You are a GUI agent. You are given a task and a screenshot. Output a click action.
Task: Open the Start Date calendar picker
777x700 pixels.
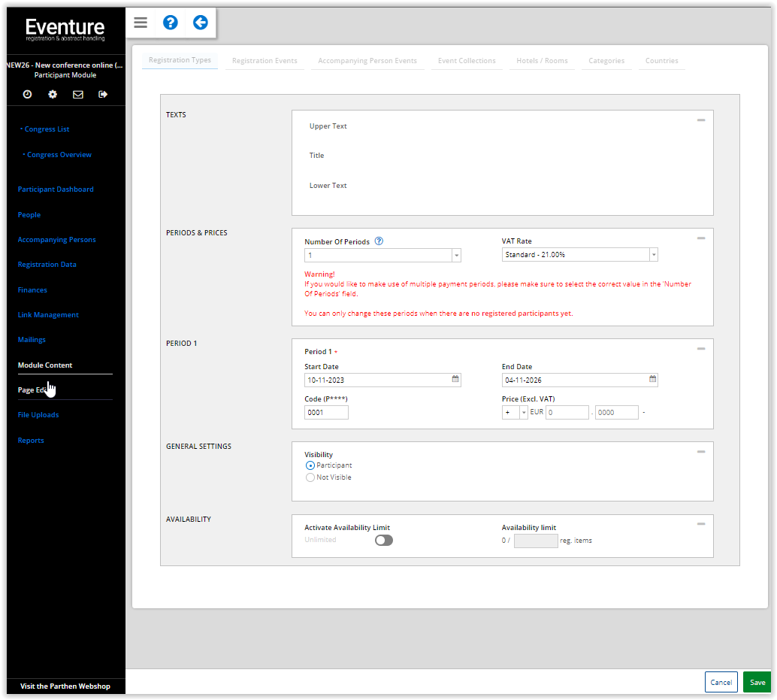(x=454, y=380)
